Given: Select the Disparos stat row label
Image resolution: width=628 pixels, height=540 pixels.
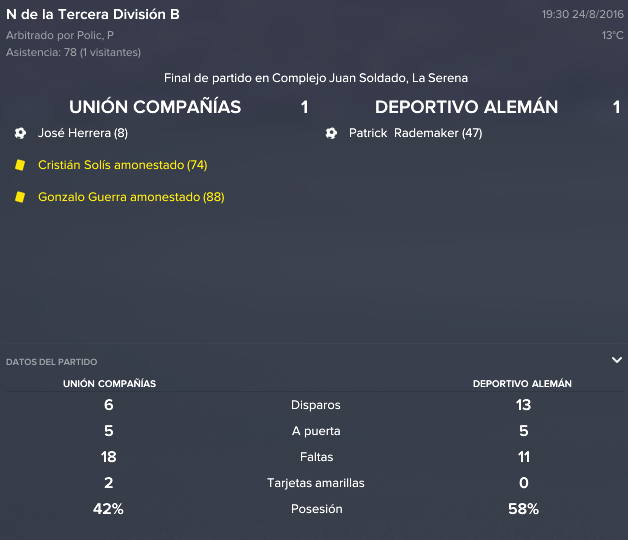Looking at the screenshot, I should point(316,405).
